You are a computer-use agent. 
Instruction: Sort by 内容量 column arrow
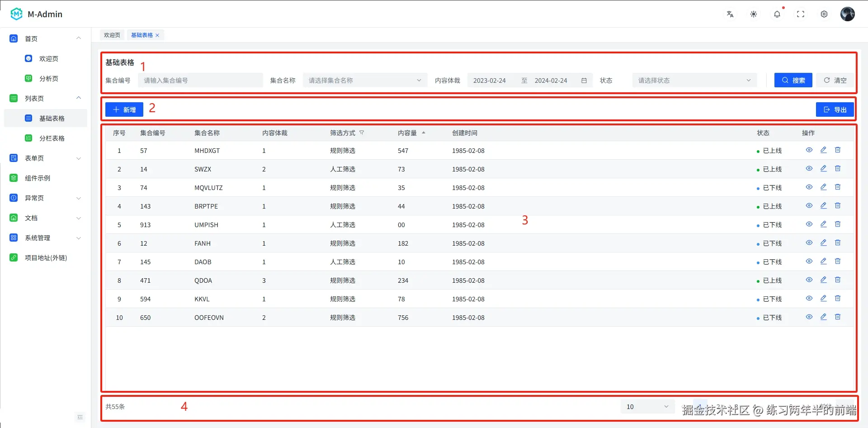(x=424, y=133)
